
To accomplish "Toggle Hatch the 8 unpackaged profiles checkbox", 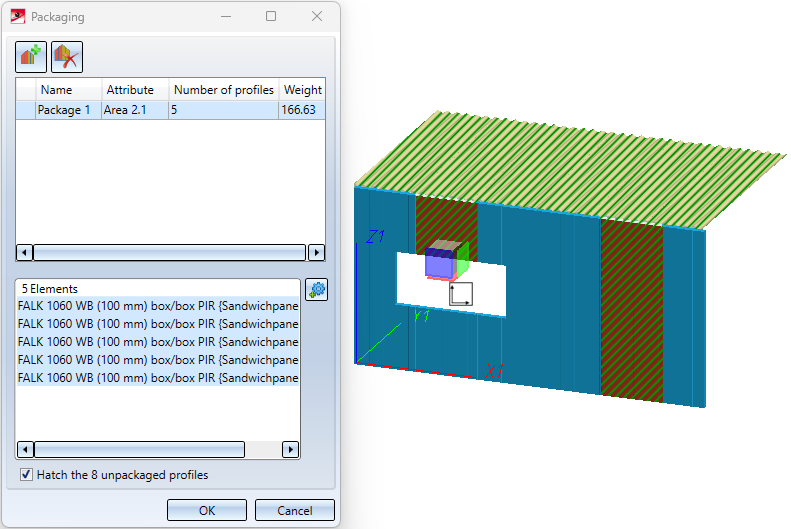I will point(26,475).
